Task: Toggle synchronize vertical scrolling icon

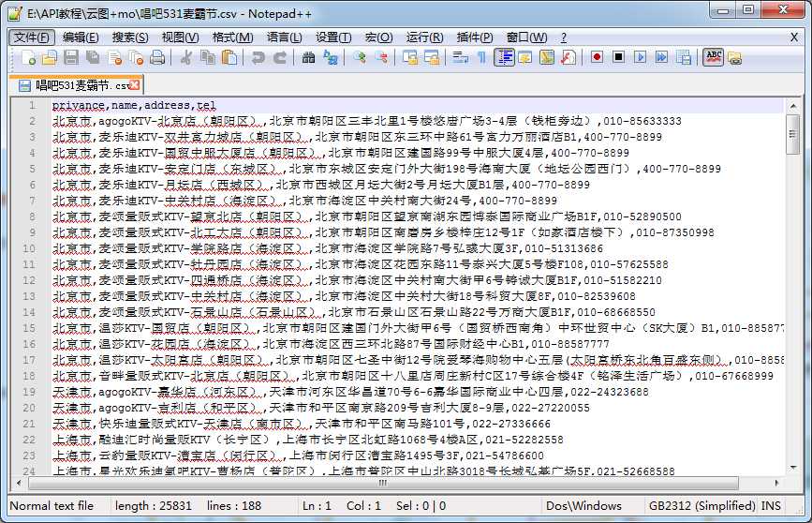Action: 409,57
